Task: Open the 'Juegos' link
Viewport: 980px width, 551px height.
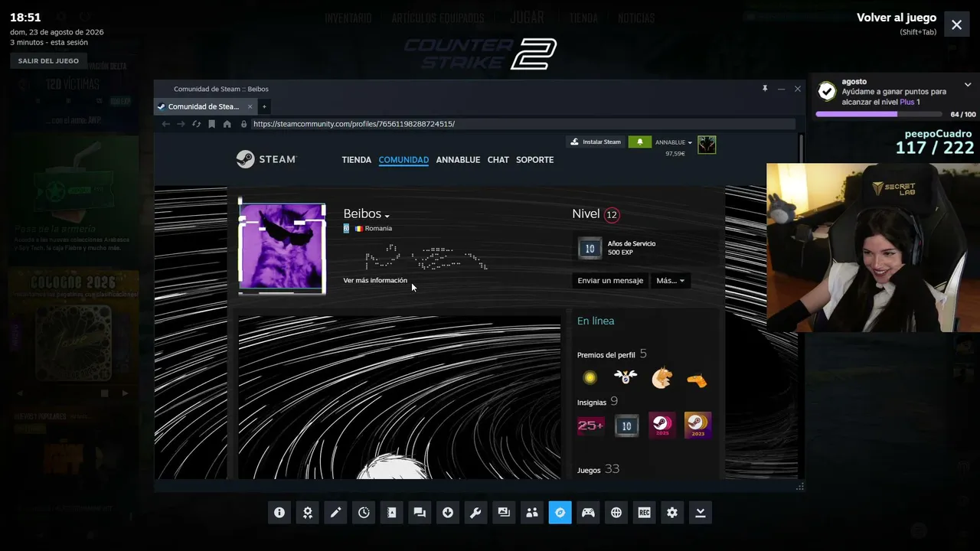Action: pyautogui.click(x=589, y=470)
